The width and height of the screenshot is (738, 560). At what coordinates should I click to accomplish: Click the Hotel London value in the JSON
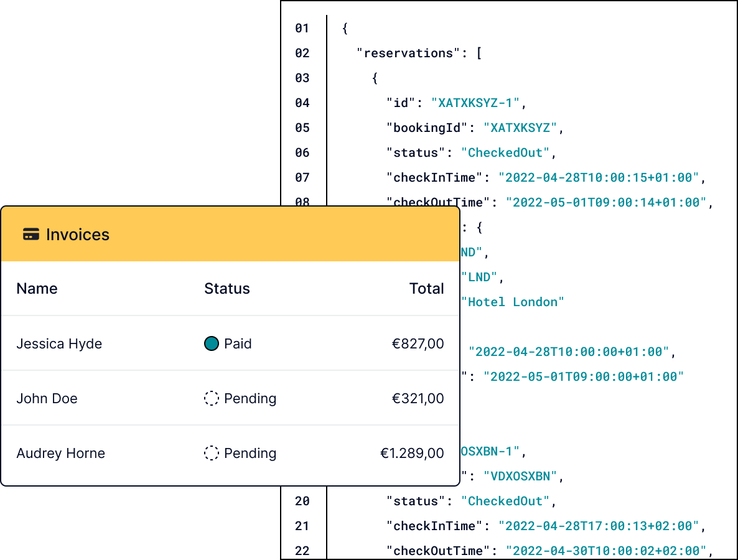513,302
